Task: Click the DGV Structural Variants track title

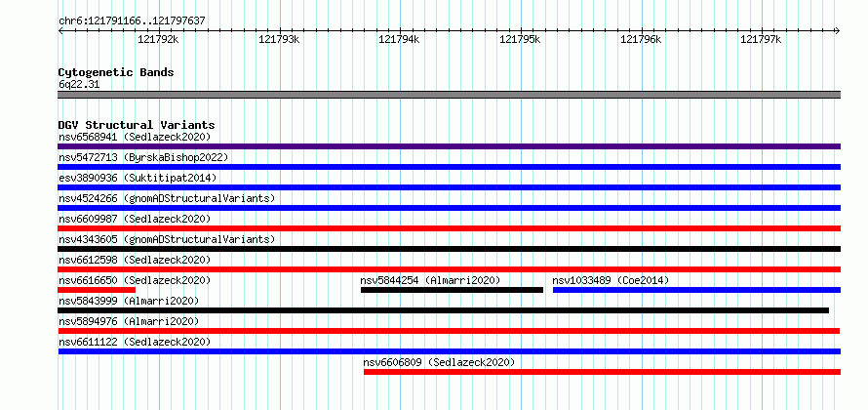Action: (x=137, y=125)
